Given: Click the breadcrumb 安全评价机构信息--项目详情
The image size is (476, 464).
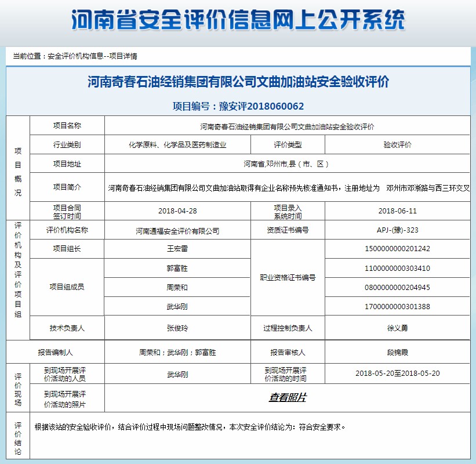Looking at the screenshot, I should 92,56.
